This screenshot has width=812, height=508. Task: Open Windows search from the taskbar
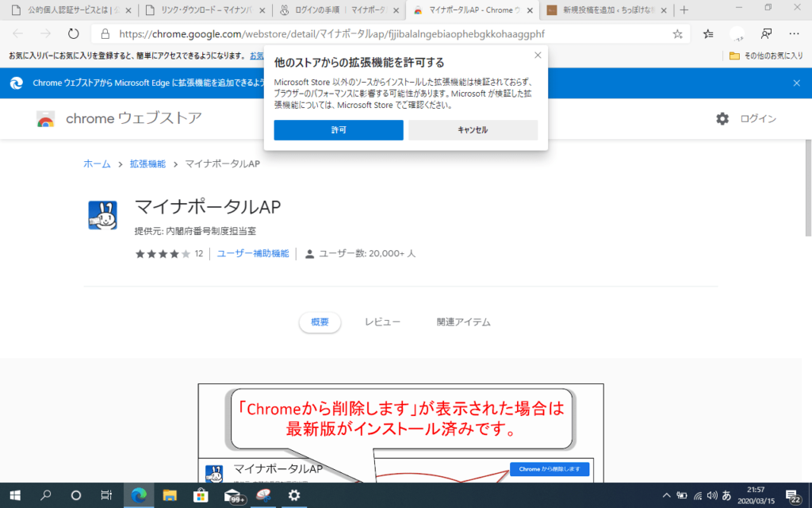click(45, 495)
